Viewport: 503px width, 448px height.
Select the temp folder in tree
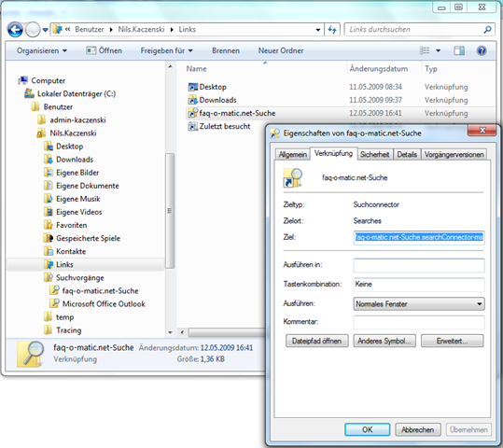tap(59, 317)
